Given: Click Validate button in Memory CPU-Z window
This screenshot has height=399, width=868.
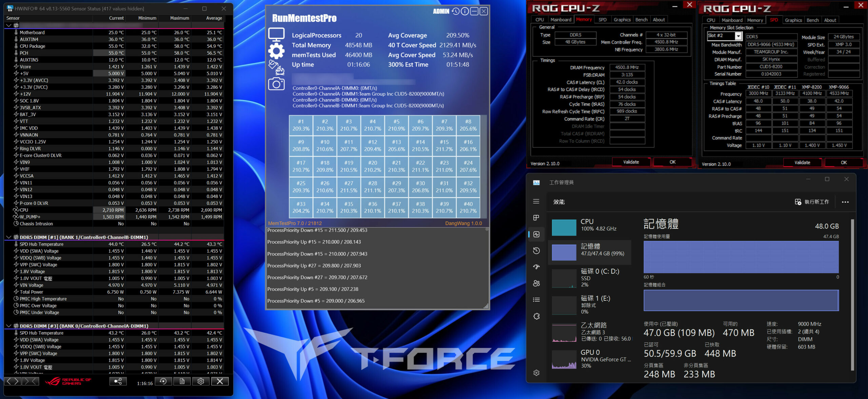Looking at the screenshot, I should pyautogui.click(x=631, y=162).
